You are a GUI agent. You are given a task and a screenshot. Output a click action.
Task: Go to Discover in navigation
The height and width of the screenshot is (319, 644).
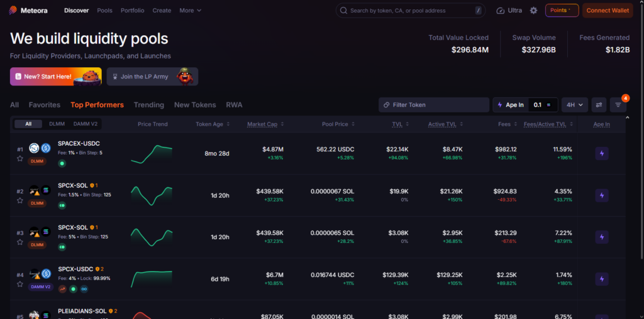click(x=76, y=10)
